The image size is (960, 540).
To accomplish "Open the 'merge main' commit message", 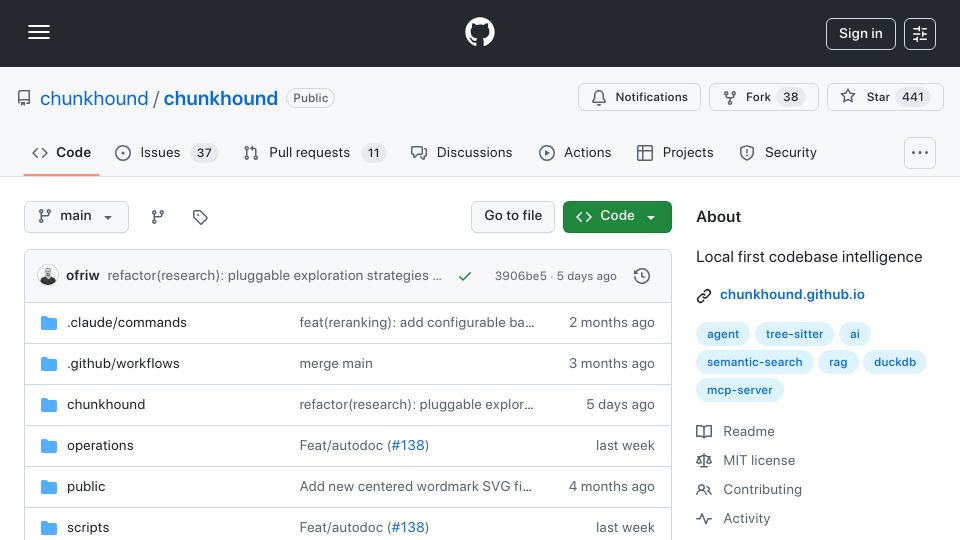I will point(336,364).
